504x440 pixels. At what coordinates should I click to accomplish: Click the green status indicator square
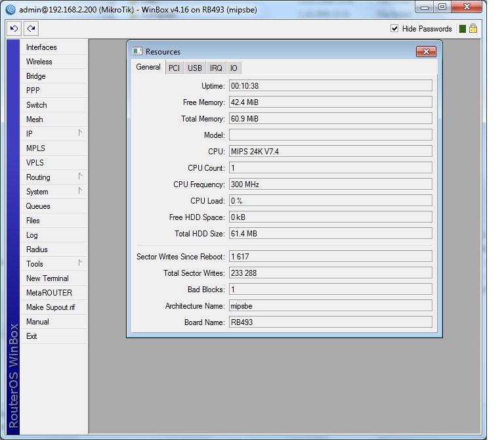(x=463, y=29)
